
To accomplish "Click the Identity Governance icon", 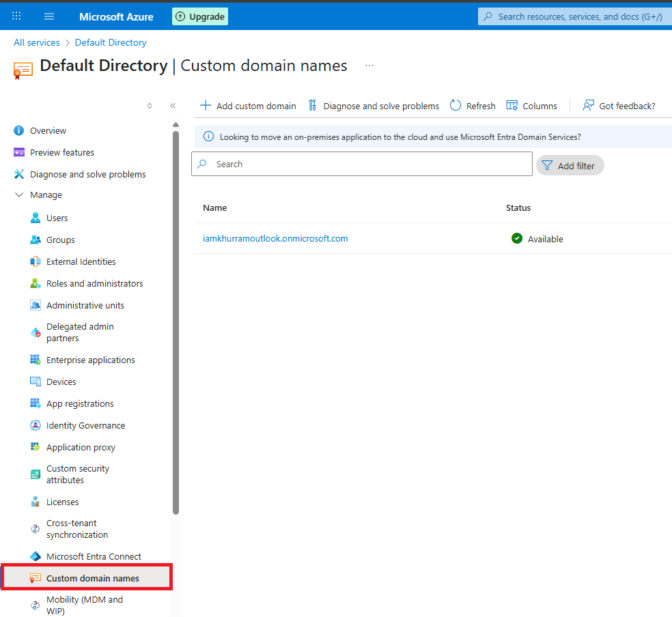I will [x=36, y=425].
